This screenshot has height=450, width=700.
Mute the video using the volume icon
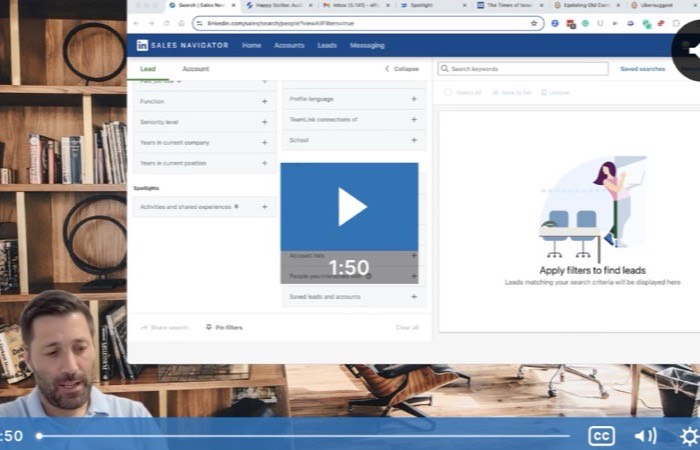[x=645, y=436]
